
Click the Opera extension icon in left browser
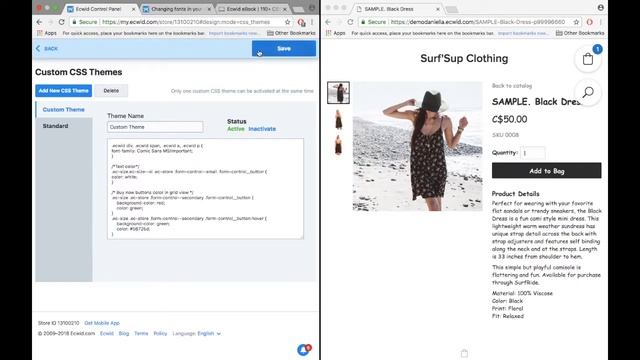(x=301, y=22)
